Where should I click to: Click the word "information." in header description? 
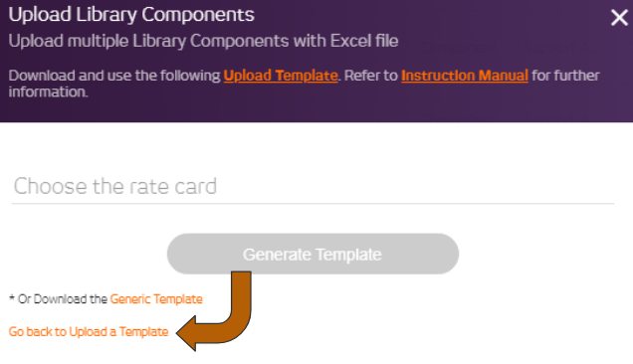click(48, 92)
